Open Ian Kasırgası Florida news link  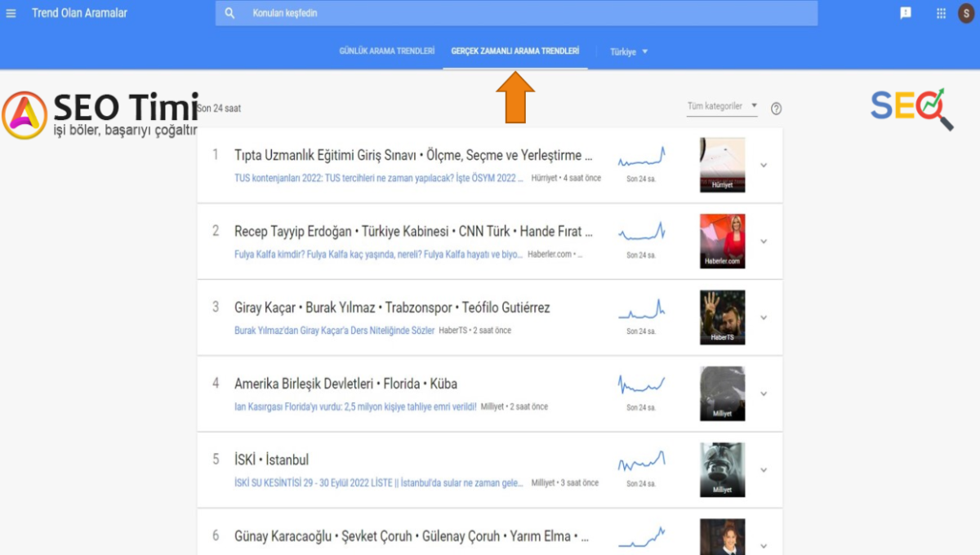coord(355,406)
